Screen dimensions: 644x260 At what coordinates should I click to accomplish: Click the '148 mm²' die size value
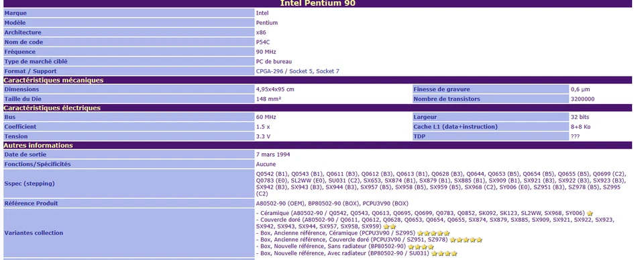tap(268, 99)
